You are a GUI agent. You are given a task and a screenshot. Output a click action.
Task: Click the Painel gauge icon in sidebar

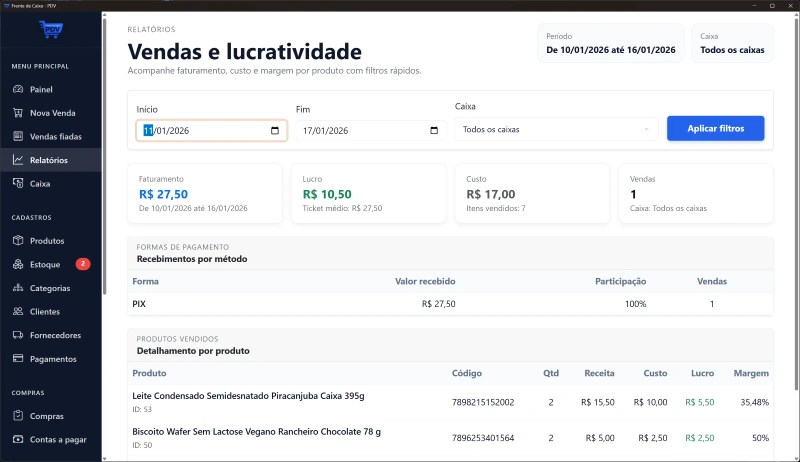click(18, 89)
